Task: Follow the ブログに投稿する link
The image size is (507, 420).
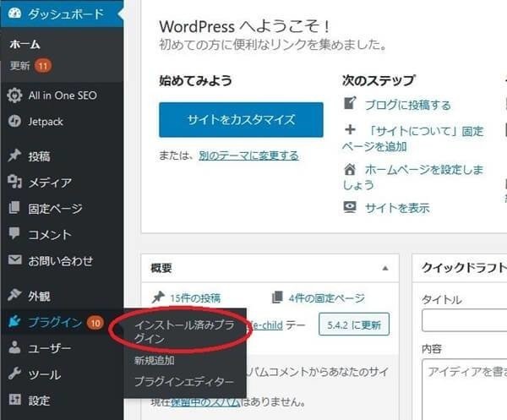Action: click(408, 105)
